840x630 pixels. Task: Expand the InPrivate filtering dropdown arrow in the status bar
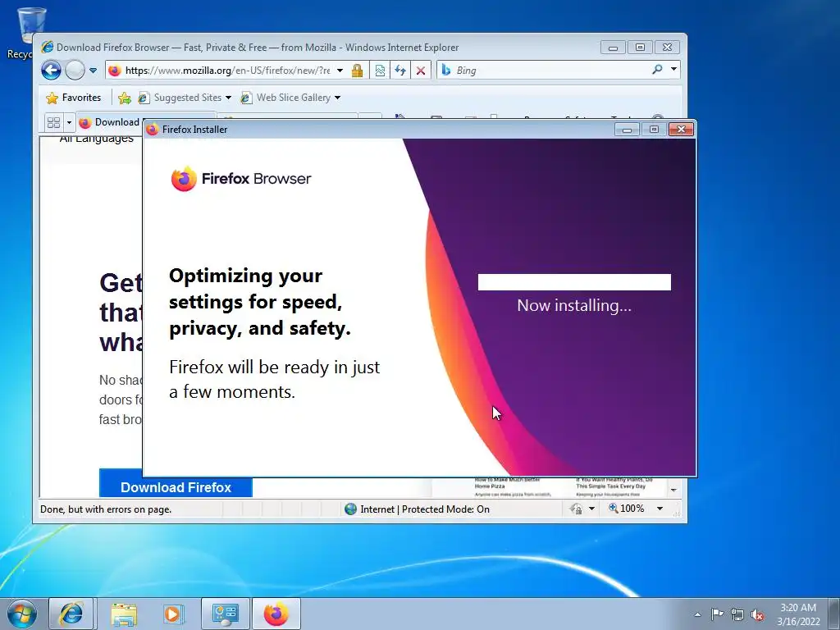592,509
